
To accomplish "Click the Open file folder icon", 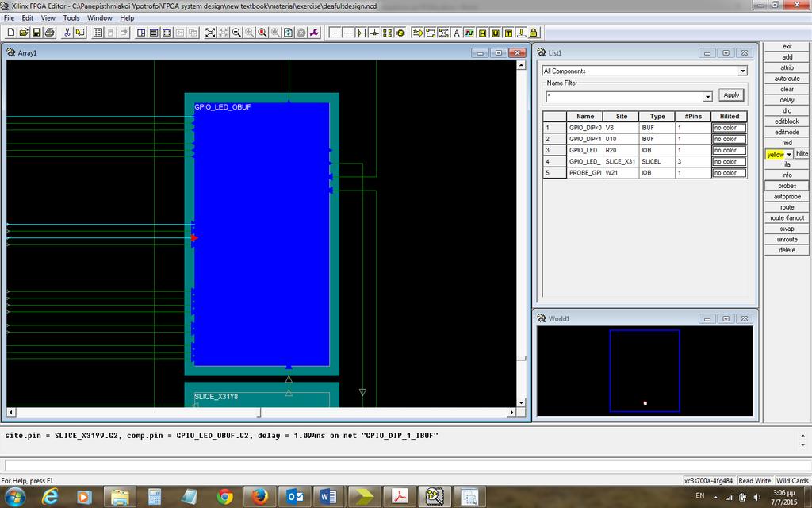I will [24, 33].
